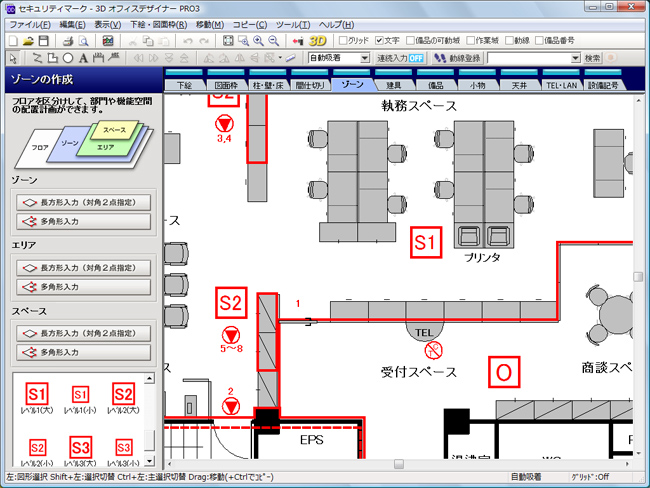Open the 下絵・図面枠(R) menu
Screen dimensions: 650x488
(x=158, y=25)
